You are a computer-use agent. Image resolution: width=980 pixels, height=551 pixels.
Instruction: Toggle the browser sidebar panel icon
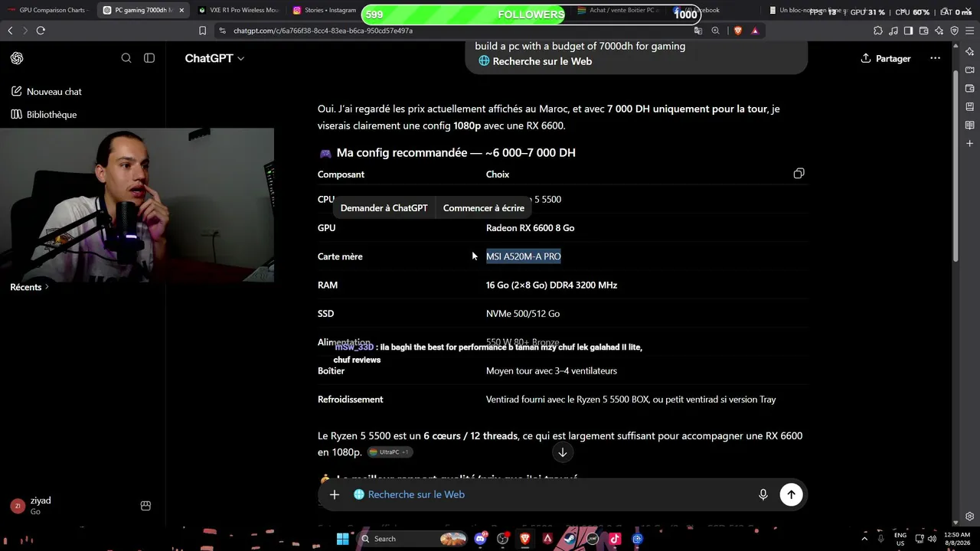(908, 31)
